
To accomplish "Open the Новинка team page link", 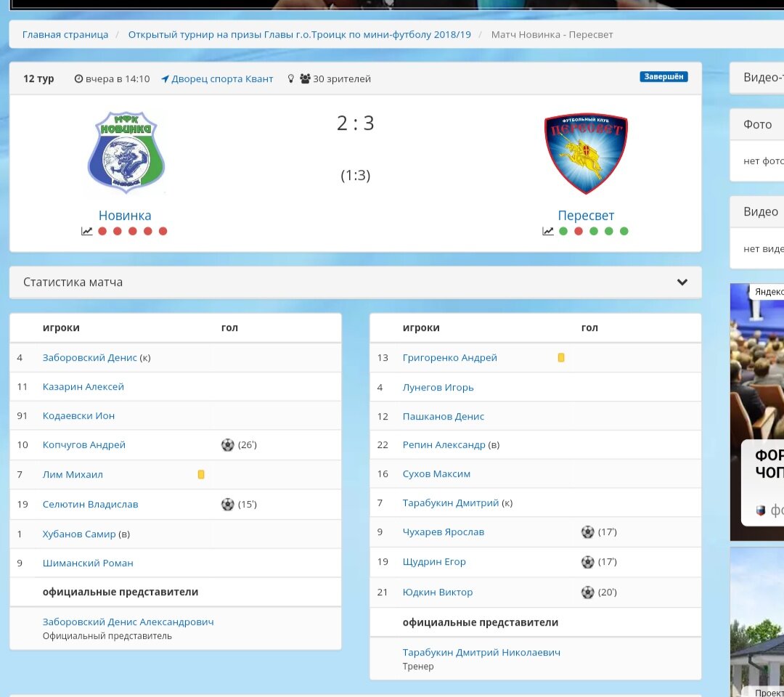I will (x=125, y=216).
